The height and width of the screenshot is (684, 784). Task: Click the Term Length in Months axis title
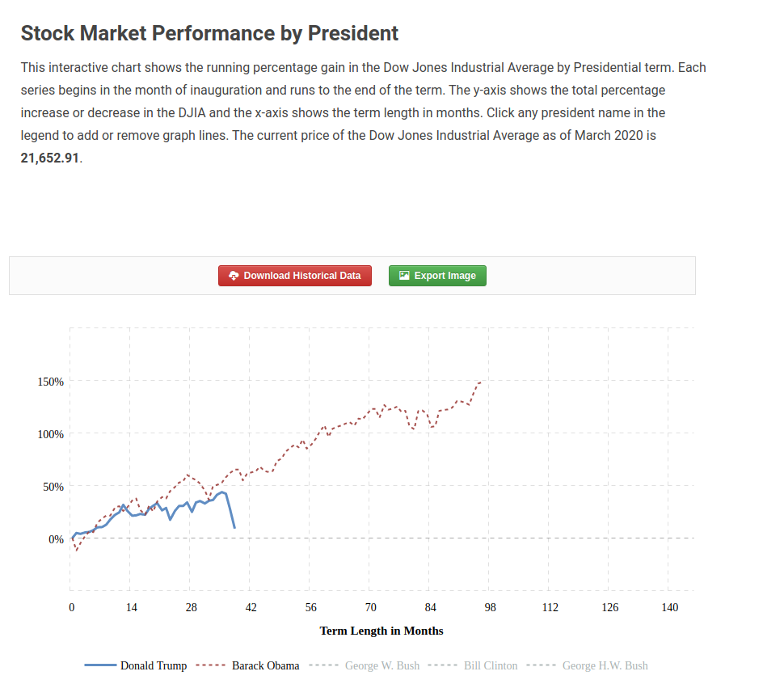coord(381,631)
